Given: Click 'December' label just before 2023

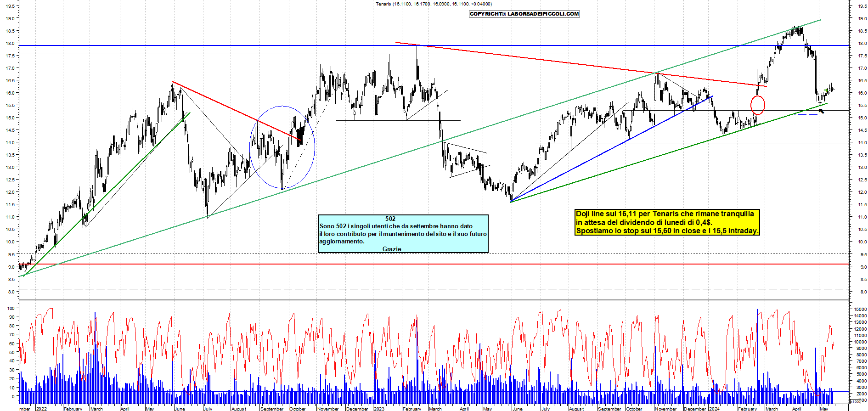Looking at the screenshot, I should 357,408.
